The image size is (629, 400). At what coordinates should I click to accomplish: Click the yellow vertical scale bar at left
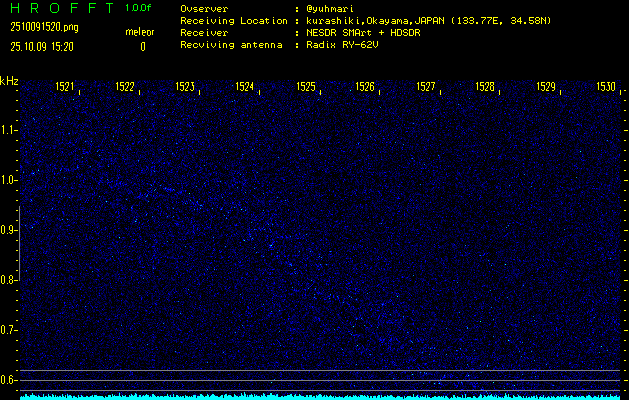(x=19, y=290)
